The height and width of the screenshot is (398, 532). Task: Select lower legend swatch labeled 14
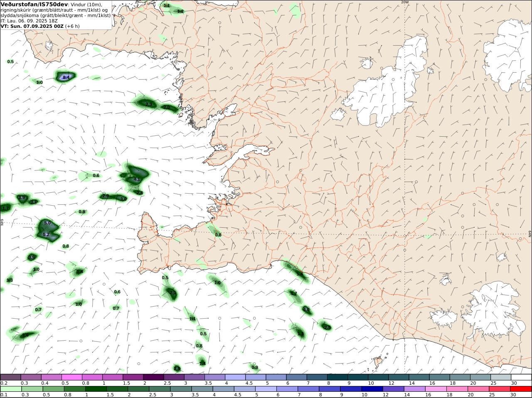(x=414, y=389)
